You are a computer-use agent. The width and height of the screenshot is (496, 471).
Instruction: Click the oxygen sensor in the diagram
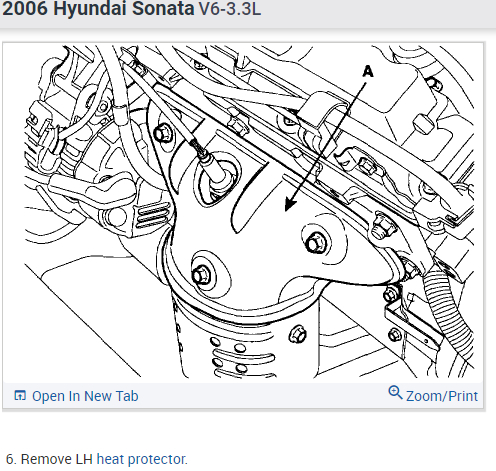click(x=212, y=168)
